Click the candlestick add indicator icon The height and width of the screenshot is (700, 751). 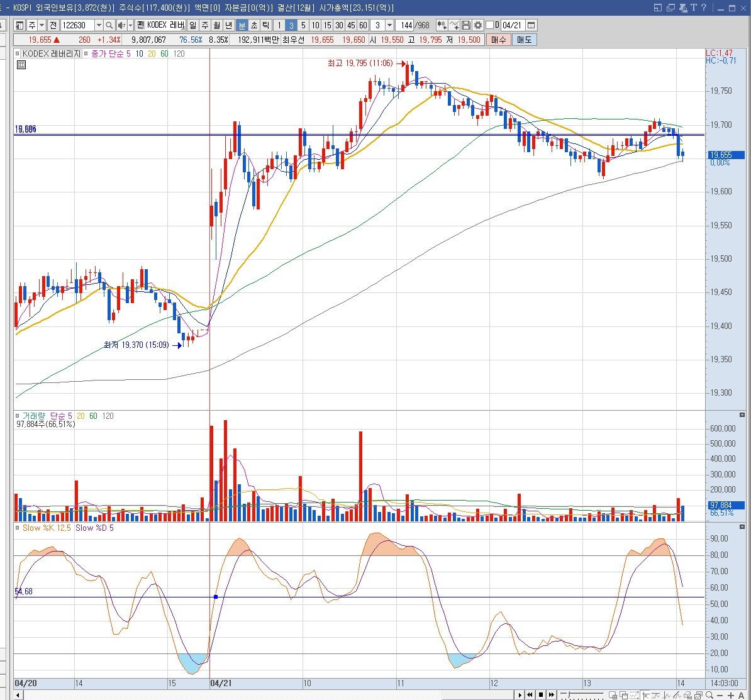[442, 25]
